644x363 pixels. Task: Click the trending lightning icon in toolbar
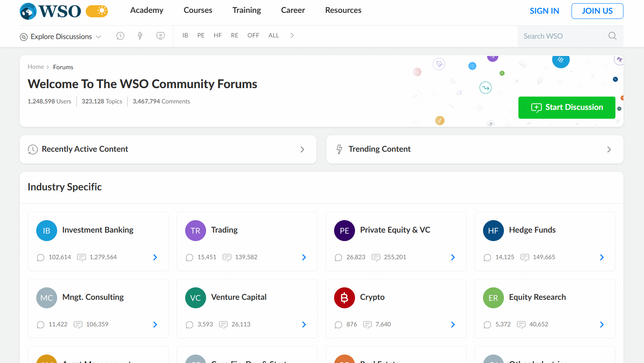point(140,36)
